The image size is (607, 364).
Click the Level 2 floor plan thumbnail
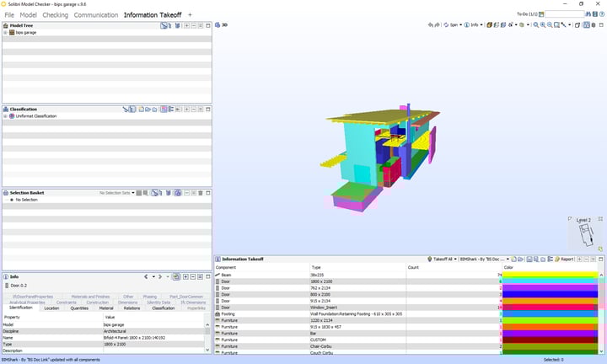pyautogui.click(x=586, y=234)
